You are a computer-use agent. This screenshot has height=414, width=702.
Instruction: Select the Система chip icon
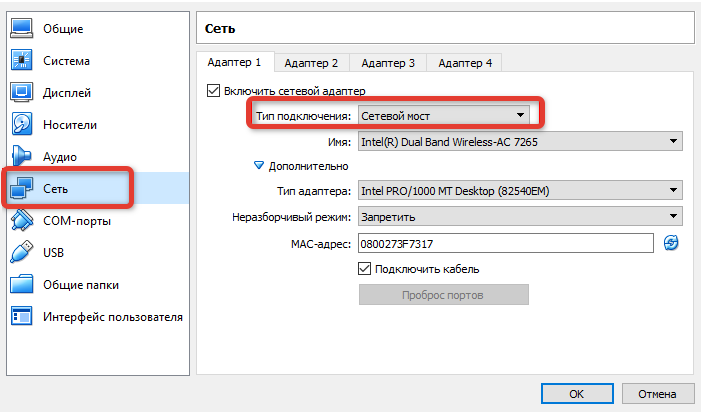23,61
